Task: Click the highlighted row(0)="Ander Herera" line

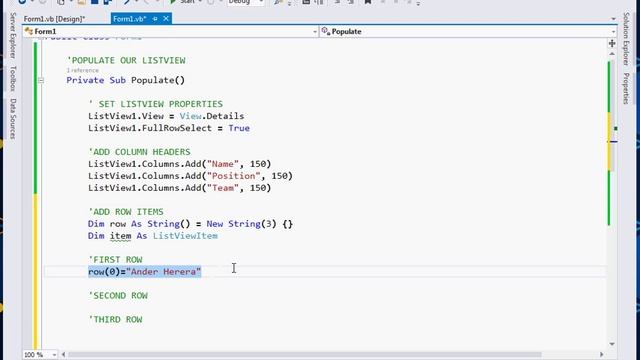Action: click(144, 272)
